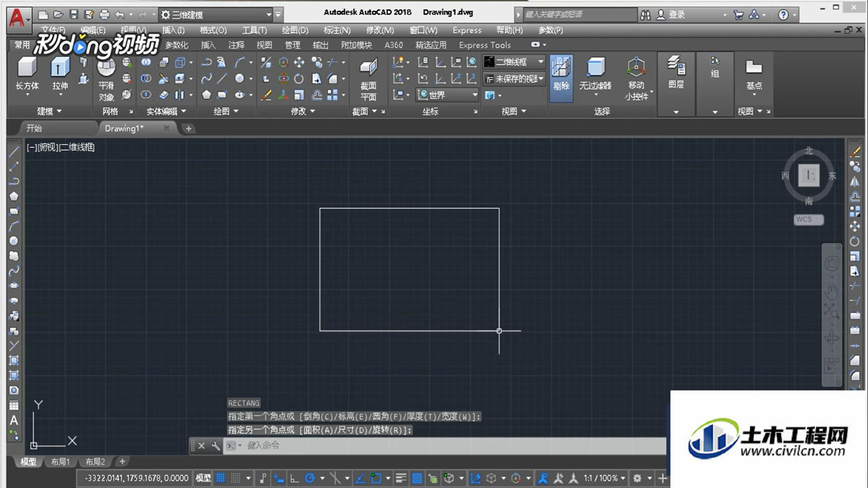Open the workspace 三维建模 dropdown
The height and width of the screenshot is (488, 868).
click(216, 15)
